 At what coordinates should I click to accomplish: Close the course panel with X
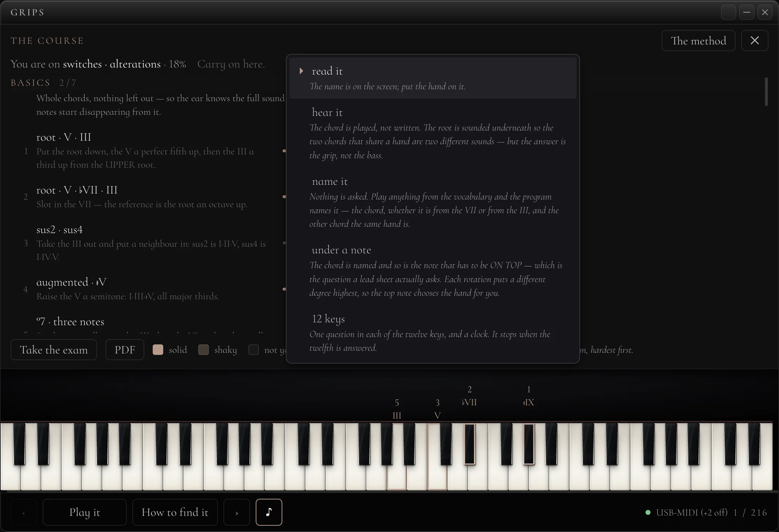755,41
